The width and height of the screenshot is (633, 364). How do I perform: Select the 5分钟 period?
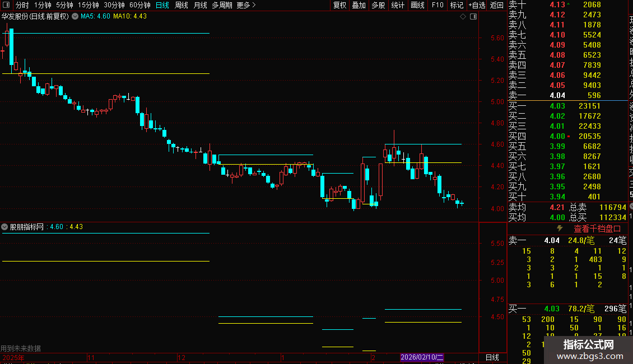pos(64,5)
